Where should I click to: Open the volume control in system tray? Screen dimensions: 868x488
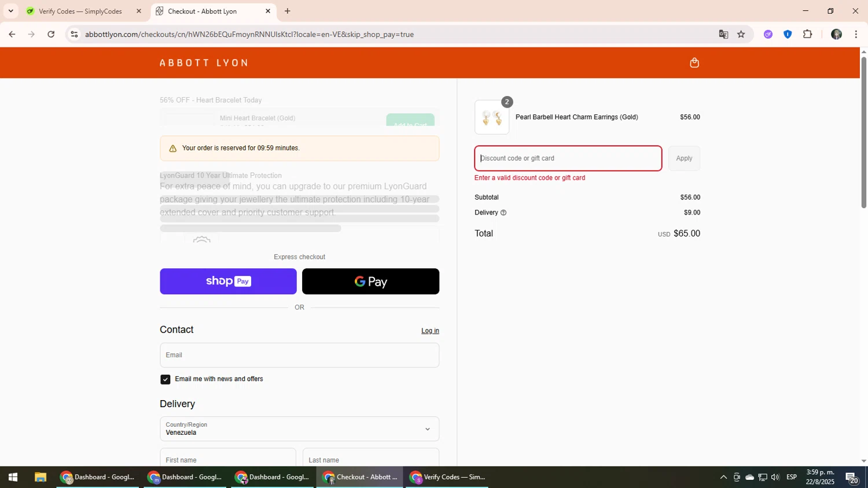775,478
